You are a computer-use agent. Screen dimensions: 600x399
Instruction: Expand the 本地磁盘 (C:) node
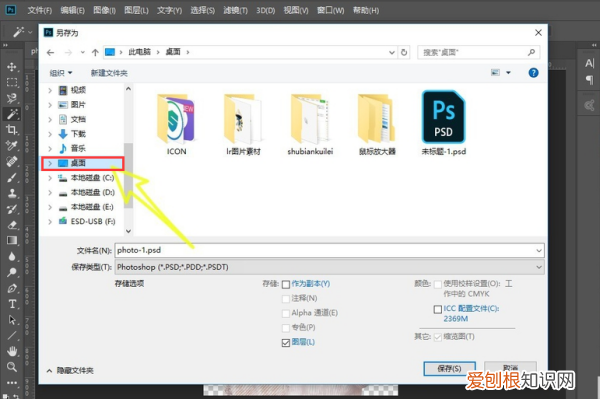coord(50,178)
